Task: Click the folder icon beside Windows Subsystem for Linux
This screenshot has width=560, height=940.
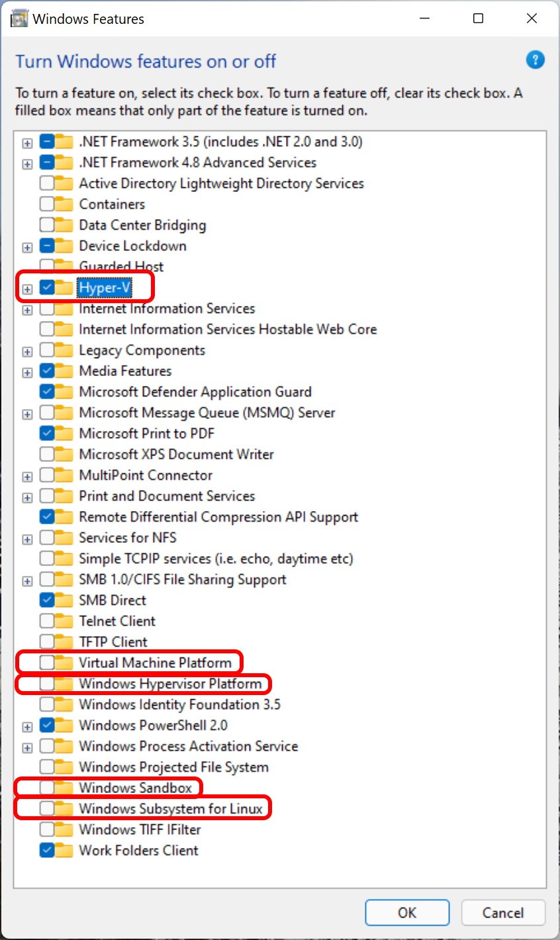Action: 64,808
